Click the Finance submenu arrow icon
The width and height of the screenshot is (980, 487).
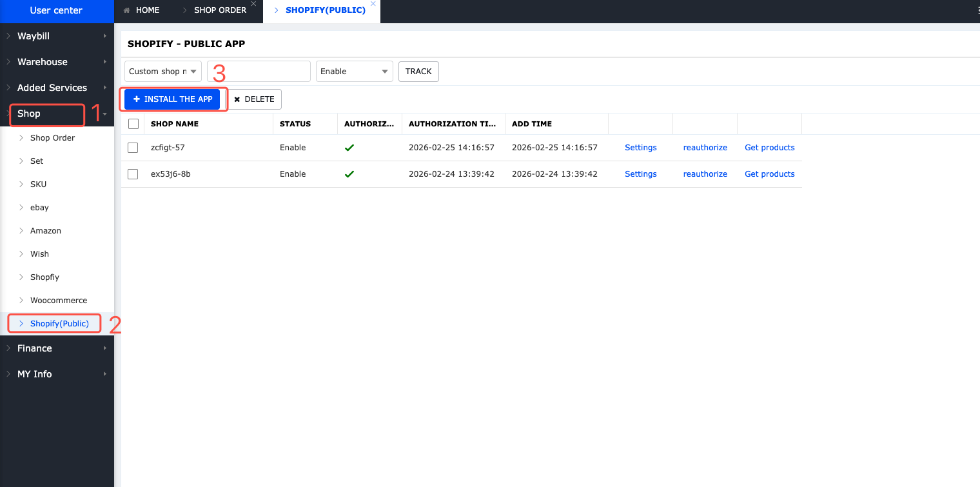pyautogui.click(x=104, y=348)
